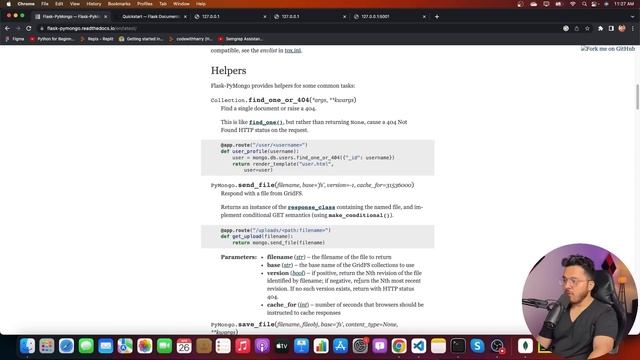Click the page vertical scrollbar thumb
Image resolution: width=640 pixels, height=360 pixels.
point(637,97)
